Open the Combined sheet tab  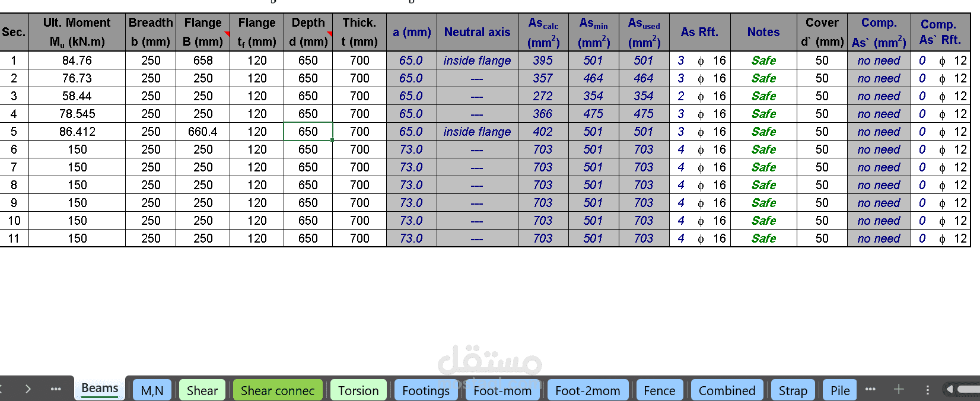[727, 390]
